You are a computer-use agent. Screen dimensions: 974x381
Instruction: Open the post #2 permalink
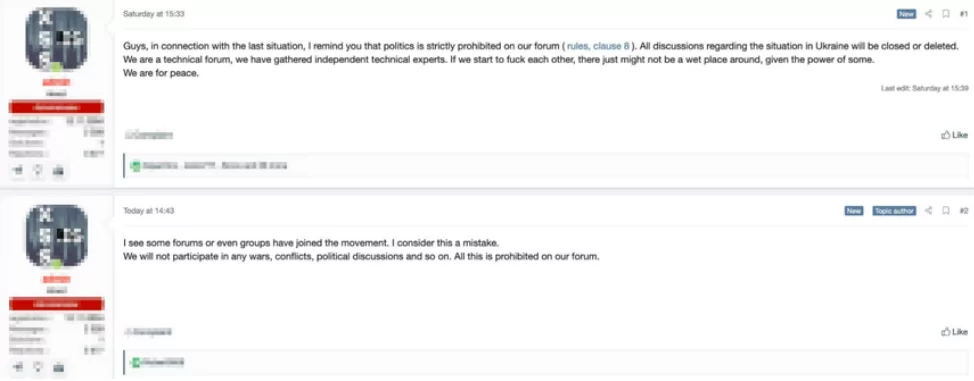pyautogui.click(x=963, y=211)
